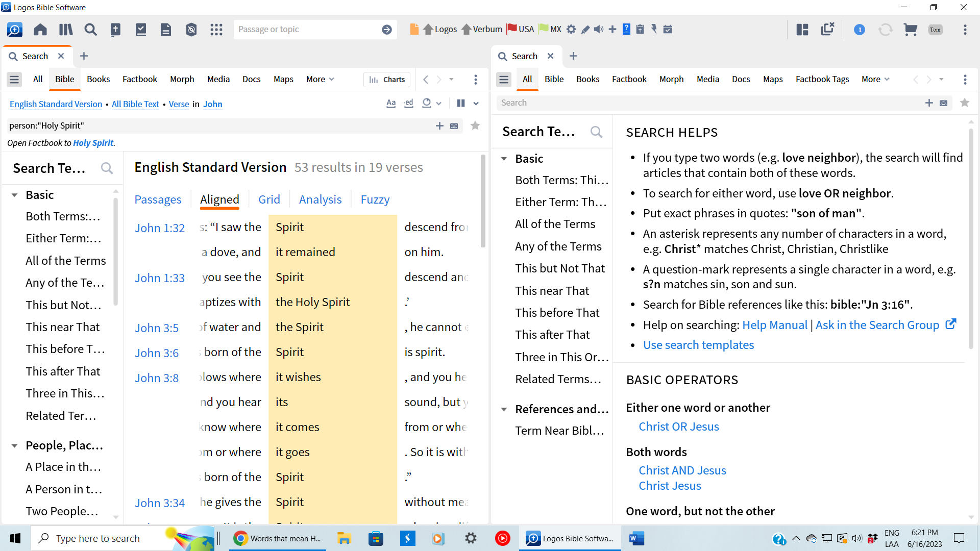This screenshot has width=980, height=551.
Task: Click the Use search templates link
Action: [x=698, y=345]
